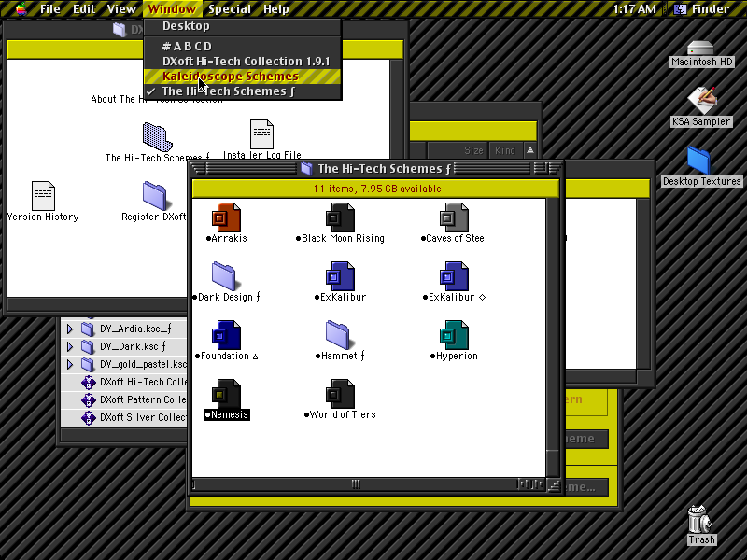Select the DXoft Hi-Tech Collection installer row icon

[88, 382]
